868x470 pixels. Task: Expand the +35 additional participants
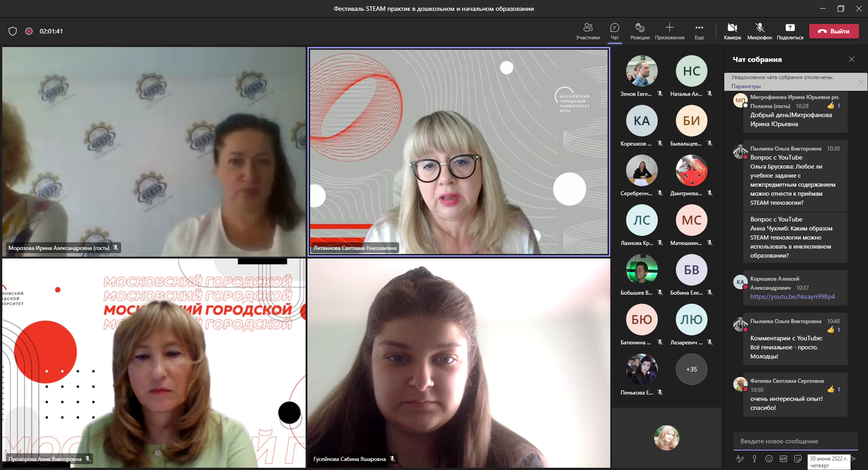[691, 369]
